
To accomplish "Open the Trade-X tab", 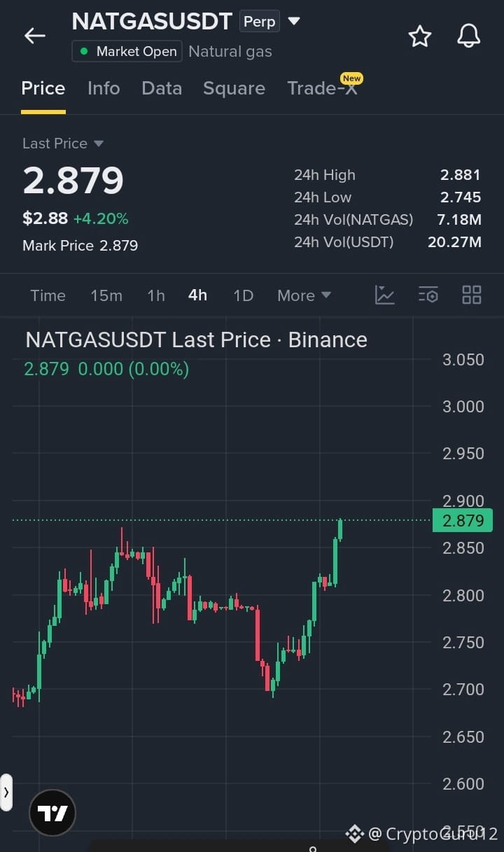I will pos(322,88).
